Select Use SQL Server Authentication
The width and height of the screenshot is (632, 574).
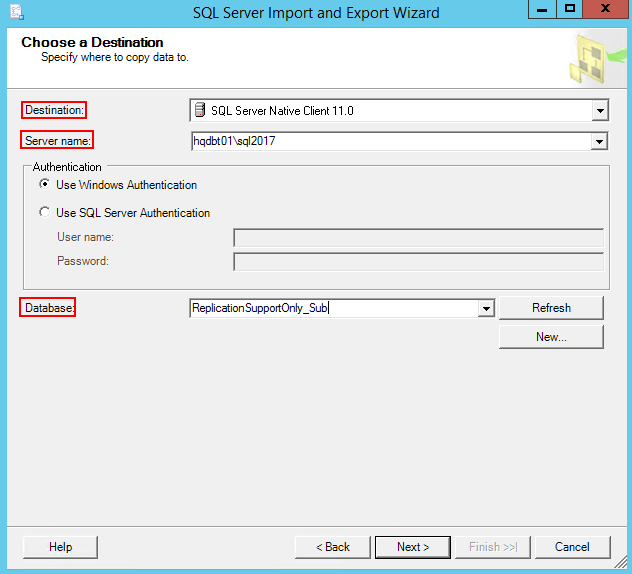click(x=45, y=212)
